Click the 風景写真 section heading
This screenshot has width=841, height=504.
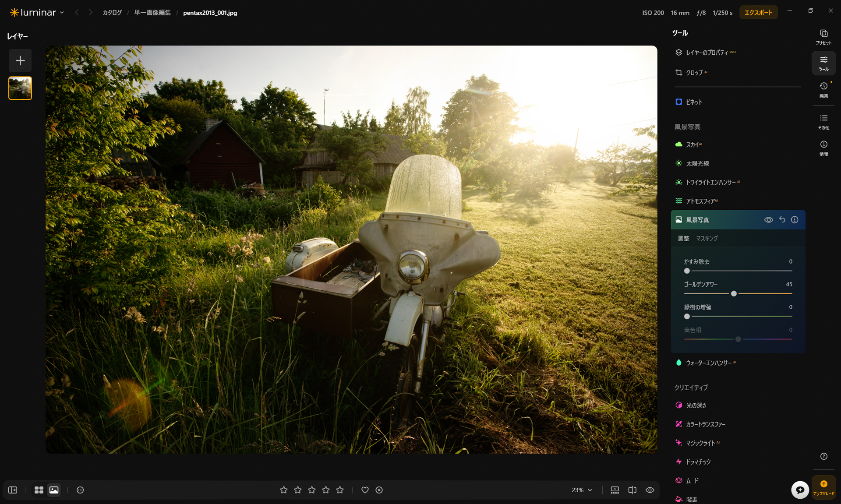687,127
